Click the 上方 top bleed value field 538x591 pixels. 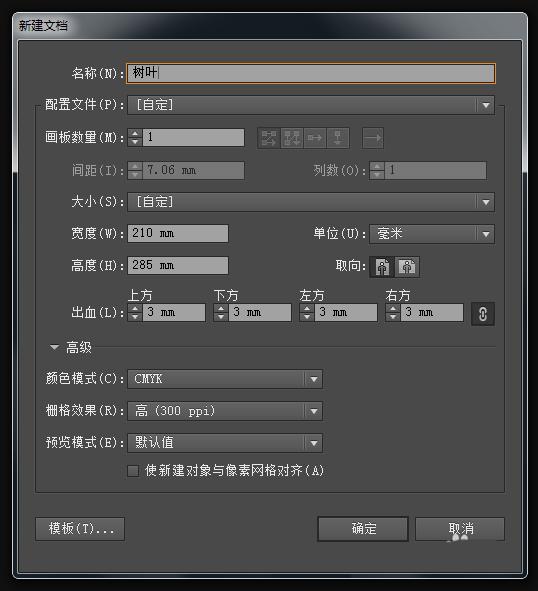point(174,312)
